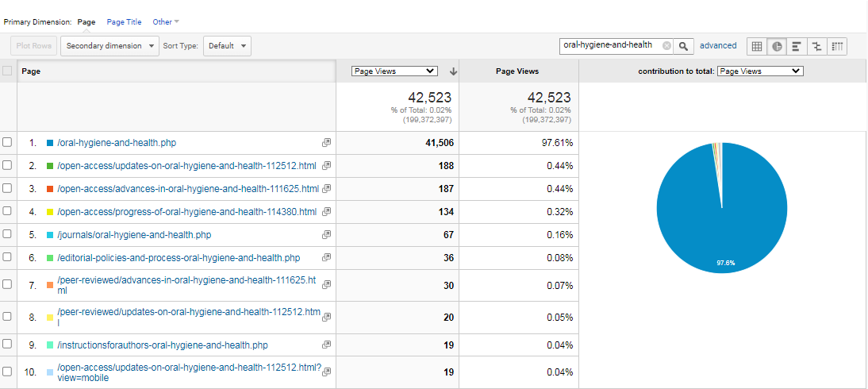The height and width of the screenshot is (389, 868).
Task: Click green color swatch for row 2
Action: [x=50, y=166]
